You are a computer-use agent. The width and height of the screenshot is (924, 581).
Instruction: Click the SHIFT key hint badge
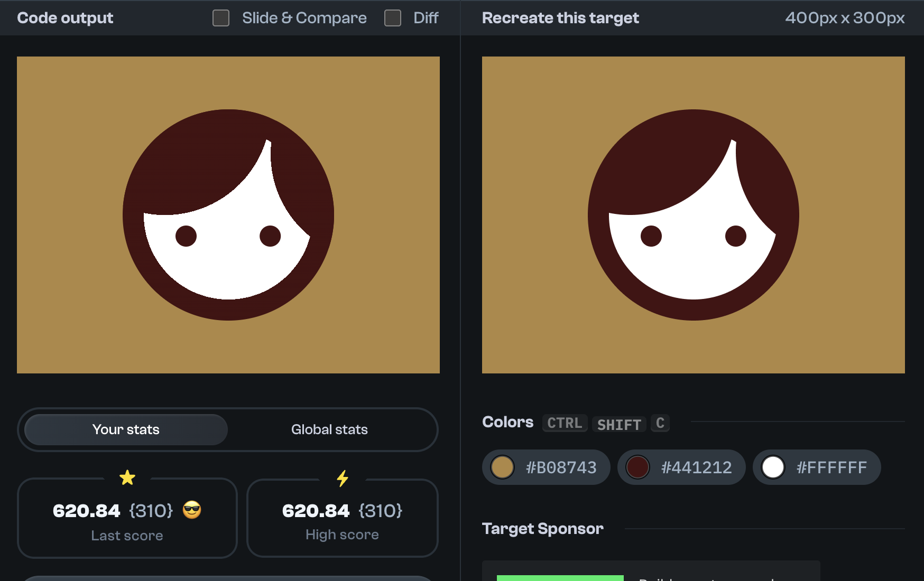[619, 424]
